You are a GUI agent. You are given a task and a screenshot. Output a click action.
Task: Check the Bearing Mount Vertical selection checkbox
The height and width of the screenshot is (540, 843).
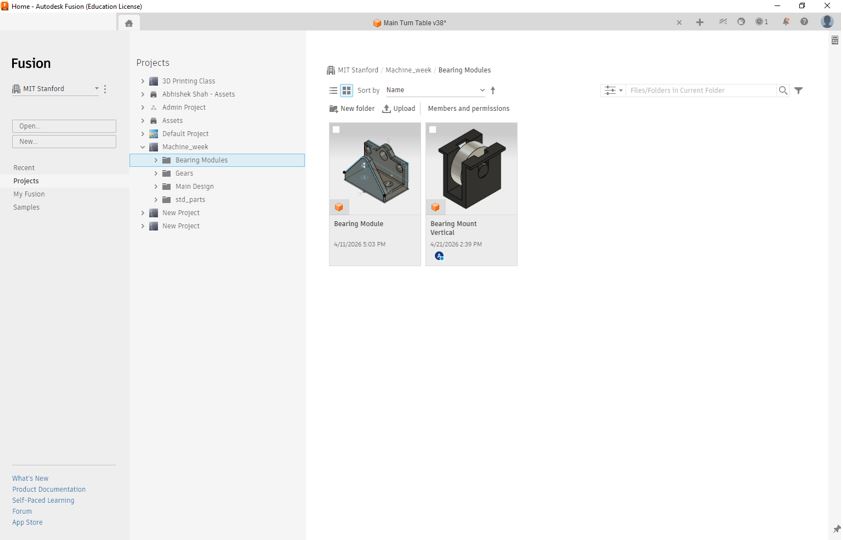click(433, 130)
